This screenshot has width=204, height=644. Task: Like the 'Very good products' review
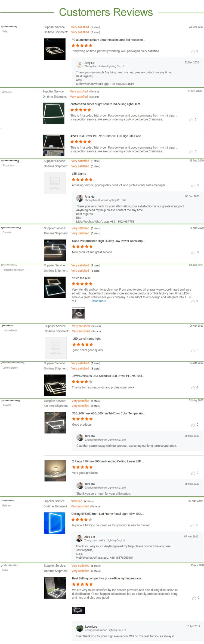[193, 473]
